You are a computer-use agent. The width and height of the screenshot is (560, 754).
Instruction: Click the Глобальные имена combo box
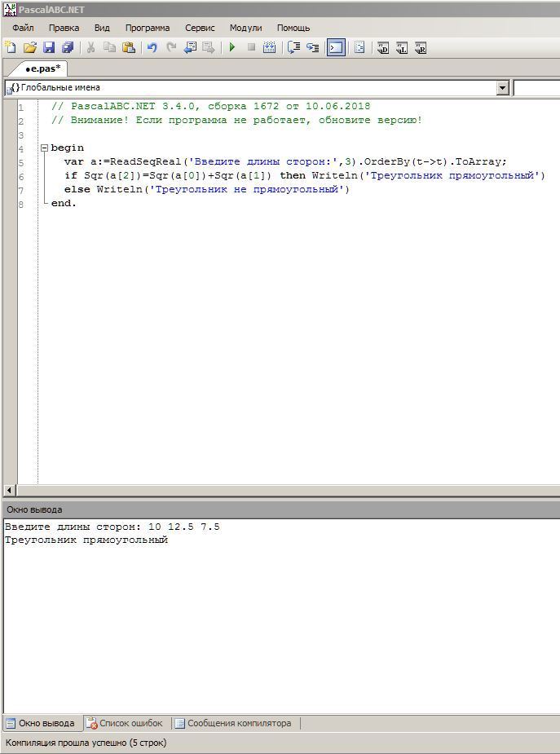point(257,87)
